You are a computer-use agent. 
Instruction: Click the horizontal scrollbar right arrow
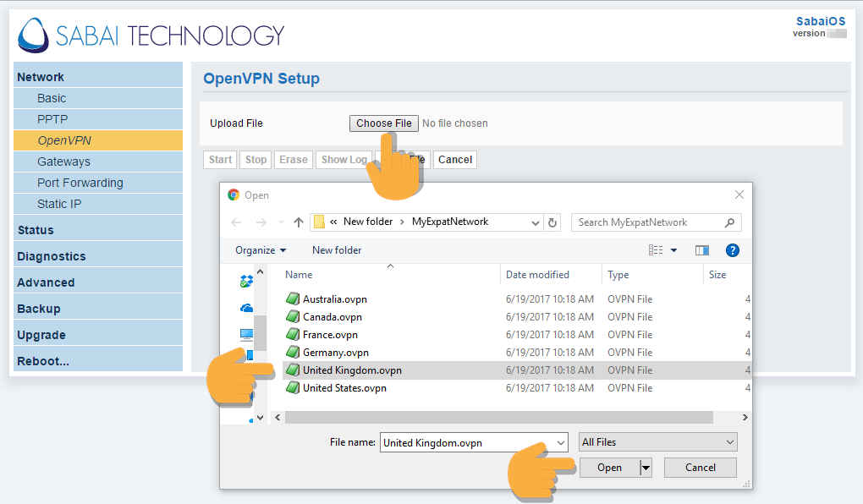click(745, 418)
